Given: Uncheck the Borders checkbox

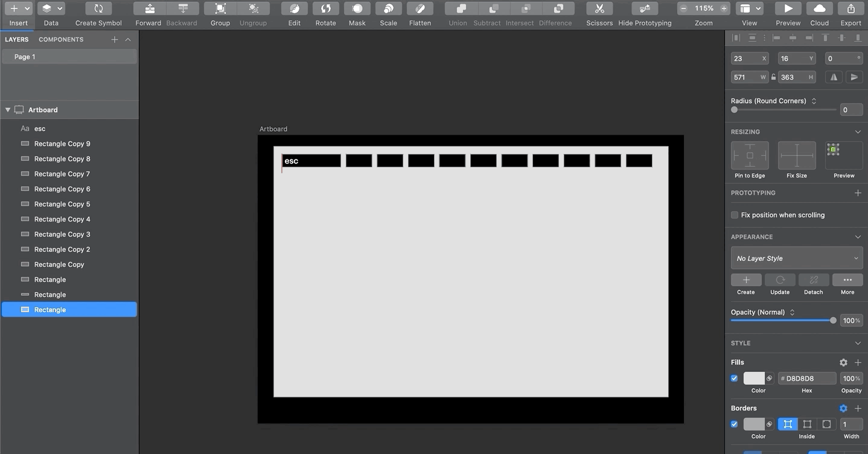Looking at the screenshot, I should click(x=734, y=424).
